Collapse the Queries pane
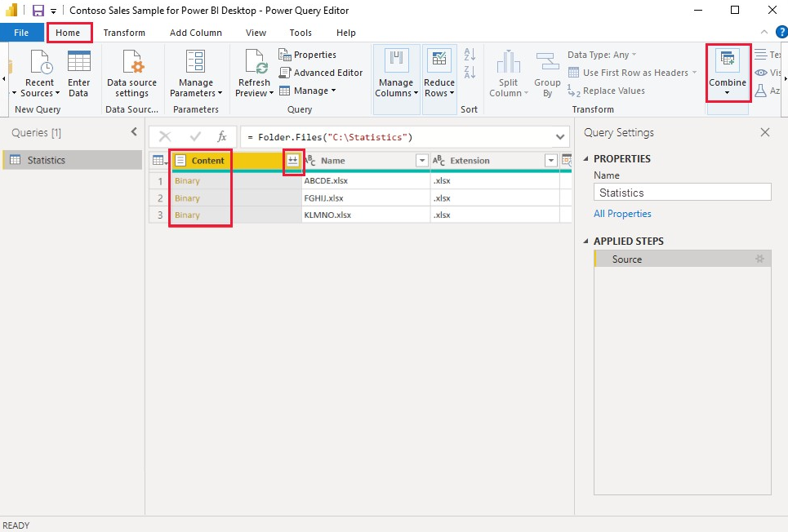Screen dimensions: 788x532 134,132
